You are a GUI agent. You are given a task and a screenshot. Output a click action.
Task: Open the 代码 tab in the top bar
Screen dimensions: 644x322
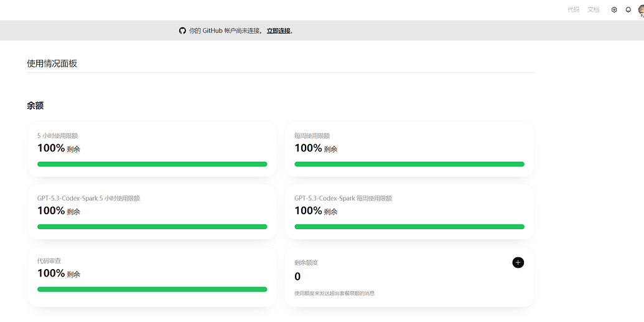(573, 10)
